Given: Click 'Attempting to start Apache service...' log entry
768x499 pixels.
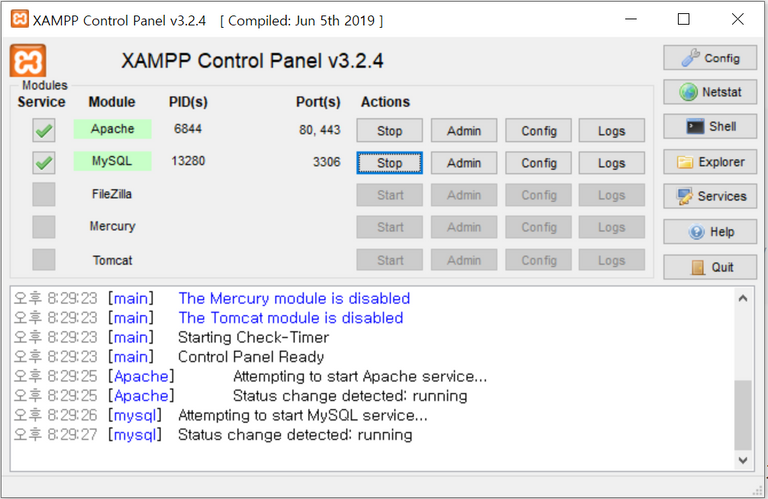Looking at the screenshot, I should [x=360, y=376].
